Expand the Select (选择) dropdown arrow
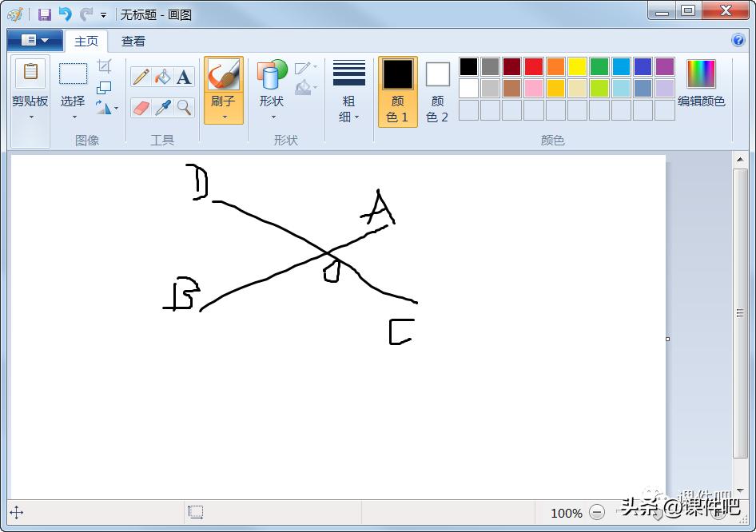This screenshot has height=532, width=756. click(74, 117)
